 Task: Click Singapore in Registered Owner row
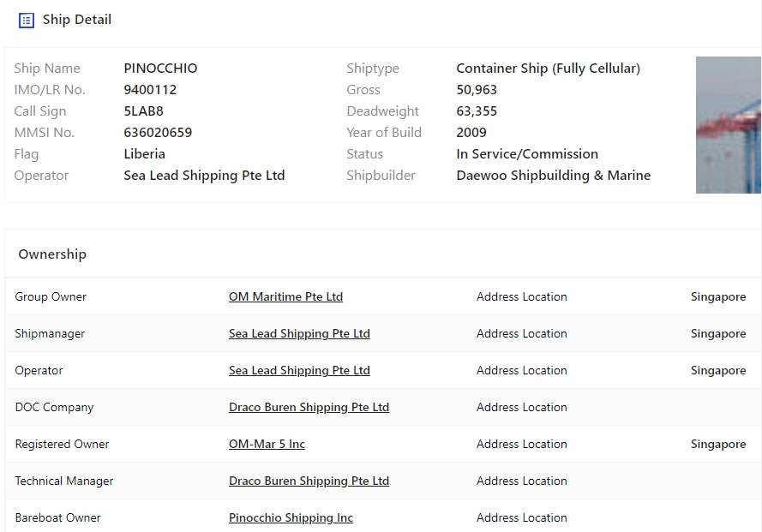tap(717, 444)
